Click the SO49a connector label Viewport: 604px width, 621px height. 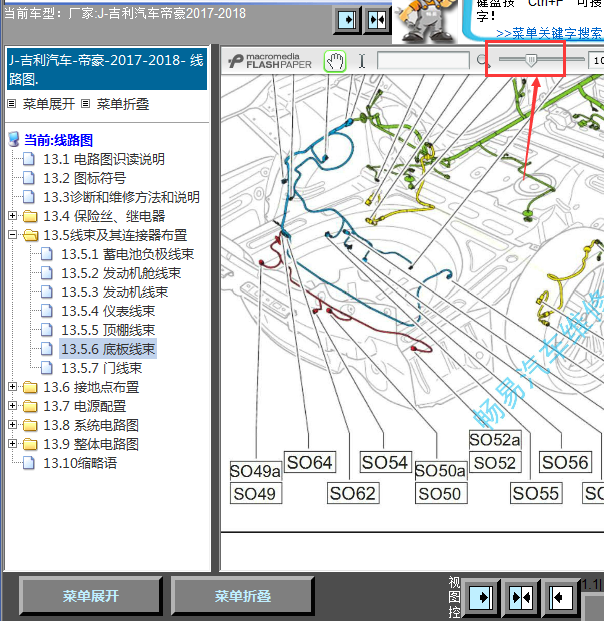[255, 471]
